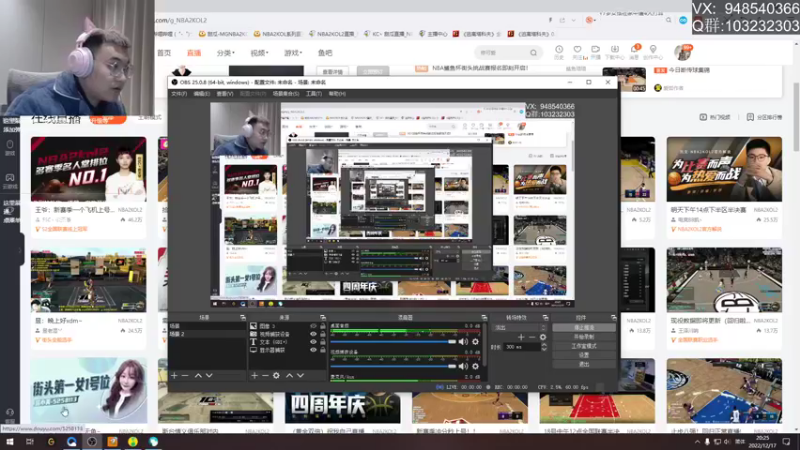The width and height of the screenshot is (800, 450).
Task: Open OBS 工具(T) menu
Action: click(314, 94)
